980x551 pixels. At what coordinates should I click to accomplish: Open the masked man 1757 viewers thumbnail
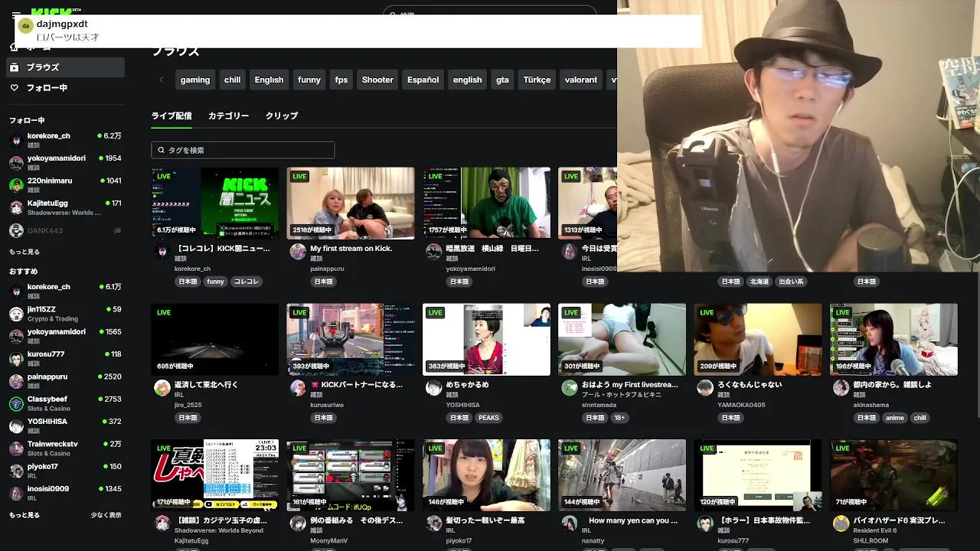point(486,204)
